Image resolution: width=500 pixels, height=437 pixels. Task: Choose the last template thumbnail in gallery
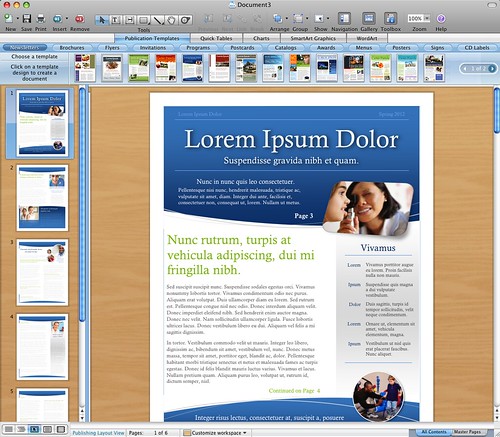point(434,68)
